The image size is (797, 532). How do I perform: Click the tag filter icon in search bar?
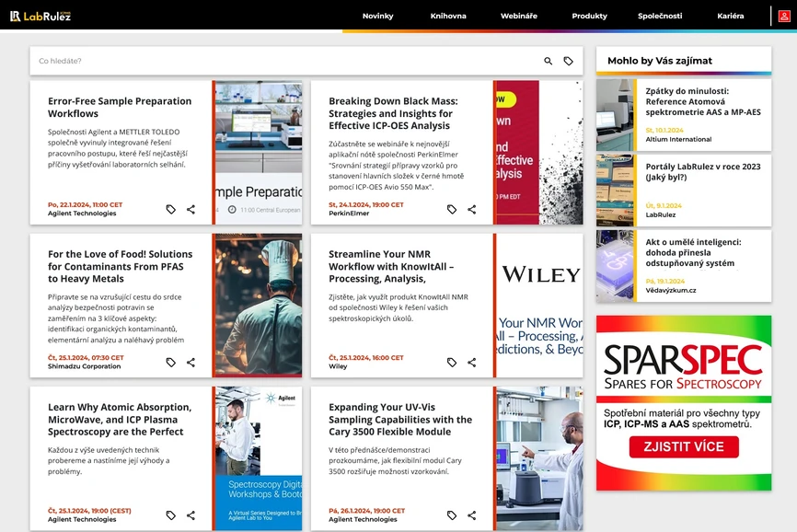(x=568, y=61)
